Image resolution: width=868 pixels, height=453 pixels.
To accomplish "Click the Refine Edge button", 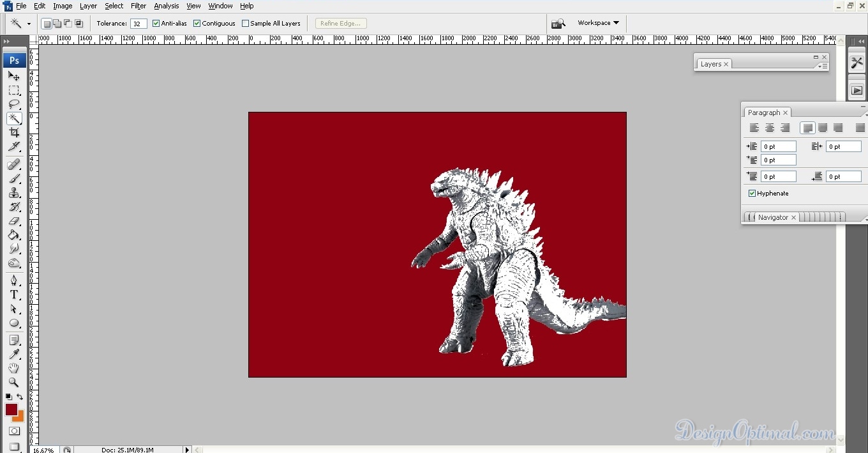I will [341, 24].
